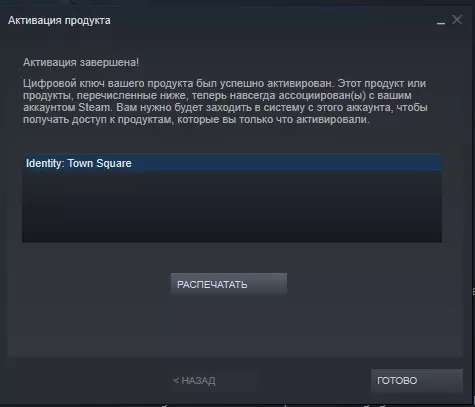Click the word Steam in the description
Screen dimensions: 475x407
[94, 108]
